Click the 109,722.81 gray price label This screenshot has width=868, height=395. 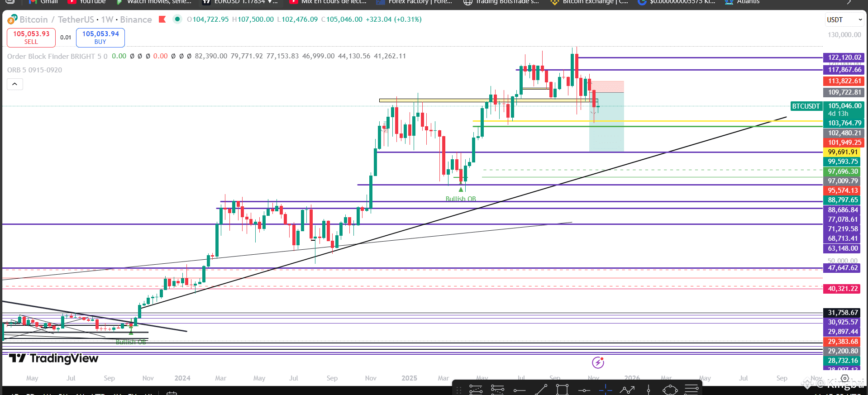point(844,92)
